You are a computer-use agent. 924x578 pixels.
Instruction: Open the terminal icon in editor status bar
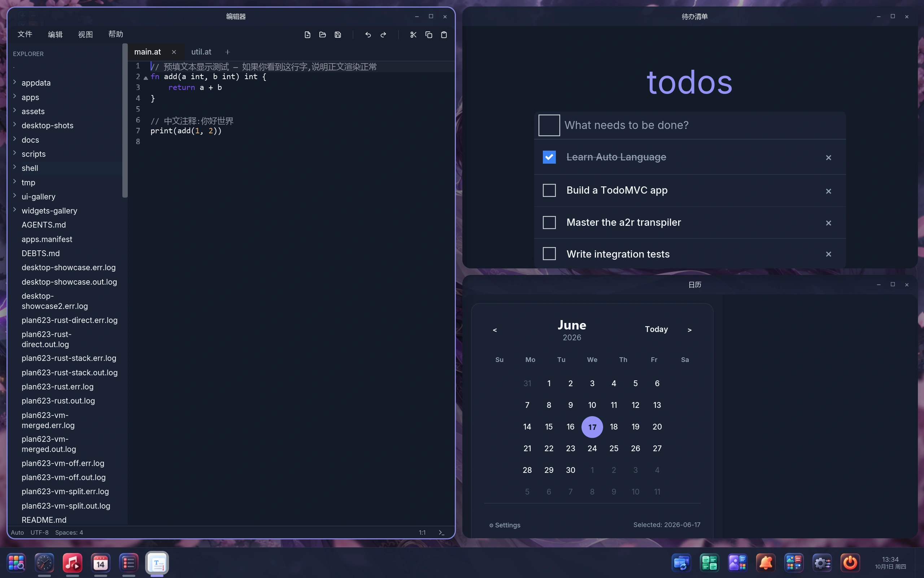tap(442, 532)
